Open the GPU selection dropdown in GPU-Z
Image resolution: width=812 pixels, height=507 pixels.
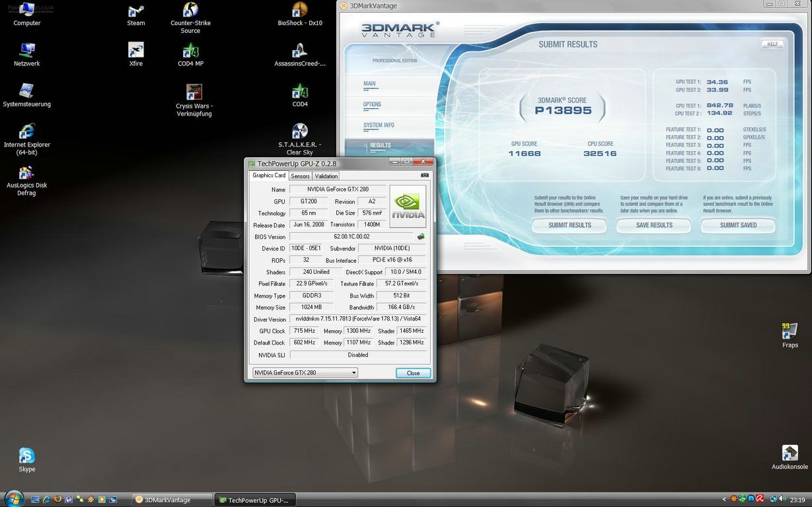(x=305, y=373)
